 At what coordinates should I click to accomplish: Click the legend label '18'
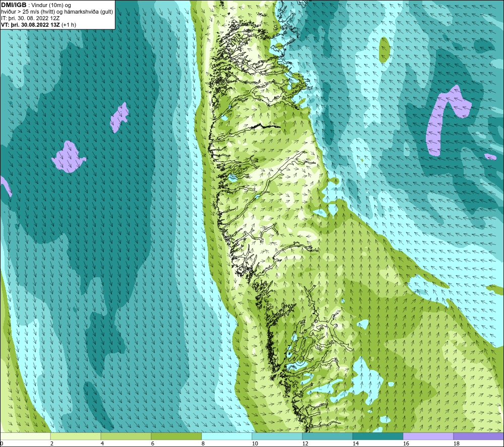pyautogui.click(x=456, y=444)
